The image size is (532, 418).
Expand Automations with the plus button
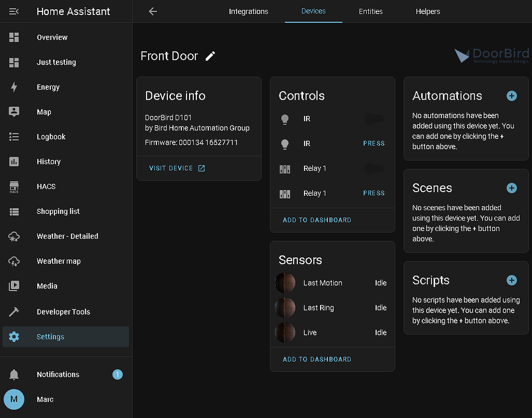[512, 96]
